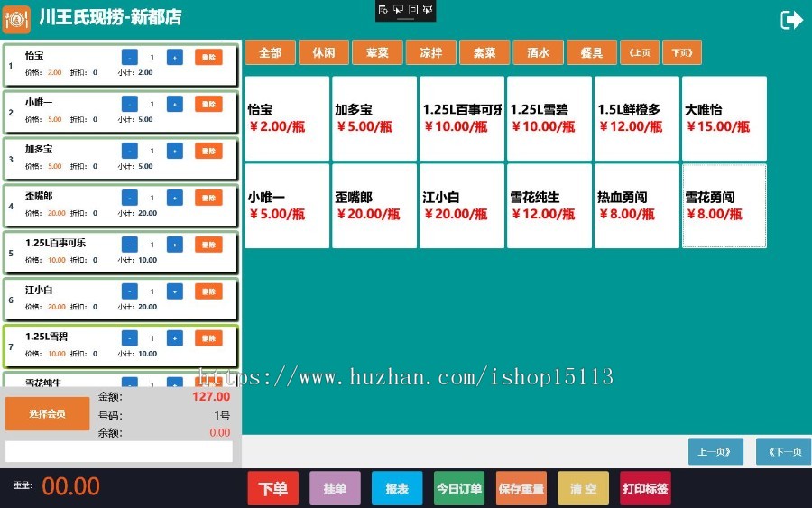Add 加多宝 ¥5.00 product tile

(374, 118)
